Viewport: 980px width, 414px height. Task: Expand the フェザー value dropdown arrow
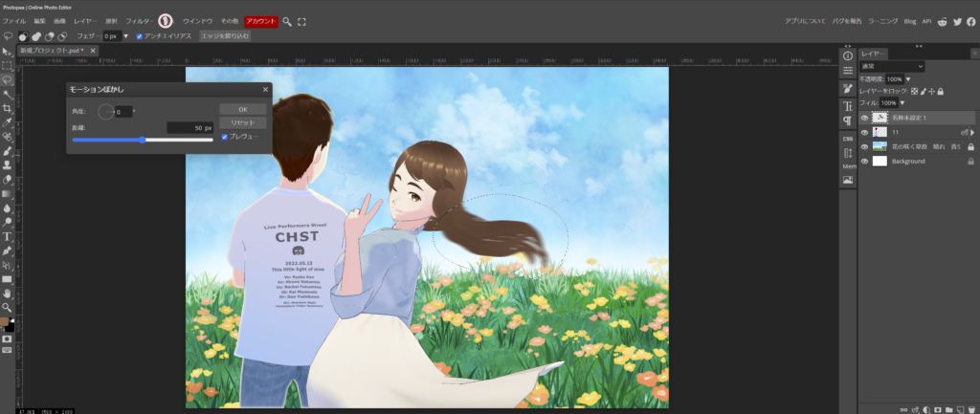pos(126,36)
